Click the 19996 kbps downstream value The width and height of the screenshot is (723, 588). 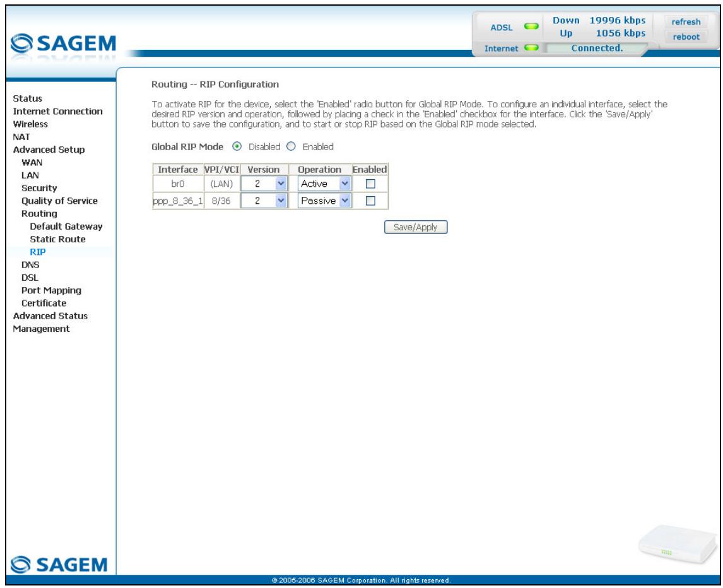click(x=618, y=20)
